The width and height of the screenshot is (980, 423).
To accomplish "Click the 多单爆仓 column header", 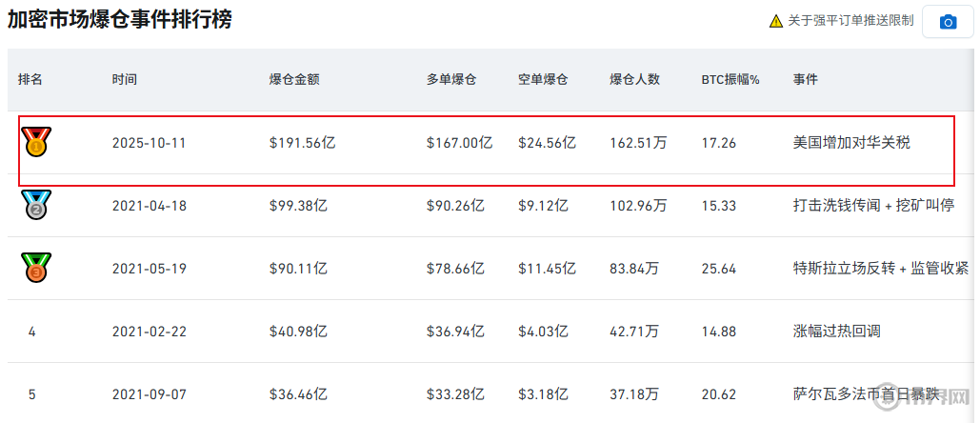I will 450,80.
